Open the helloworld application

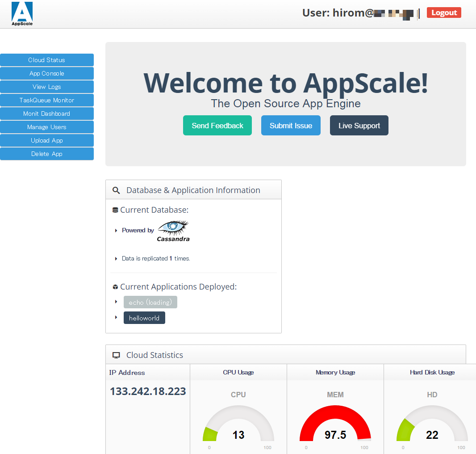click(144, 318)
